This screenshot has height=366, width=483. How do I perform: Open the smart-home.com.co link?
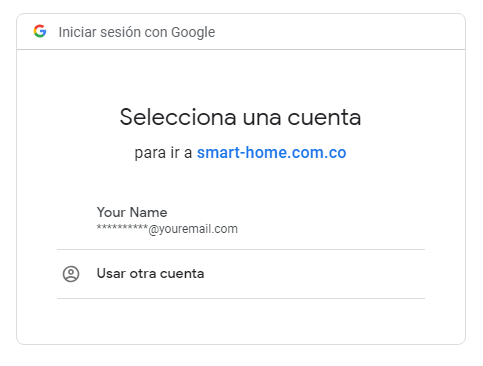click(x=271, y=153)
